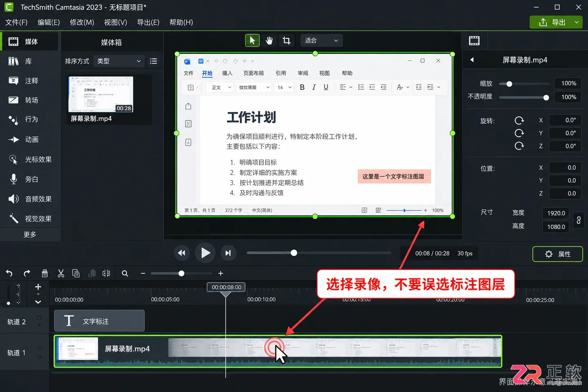
Task: Collapse the 屏幕录制.mp4 properties header triangle
Action: 472,60
